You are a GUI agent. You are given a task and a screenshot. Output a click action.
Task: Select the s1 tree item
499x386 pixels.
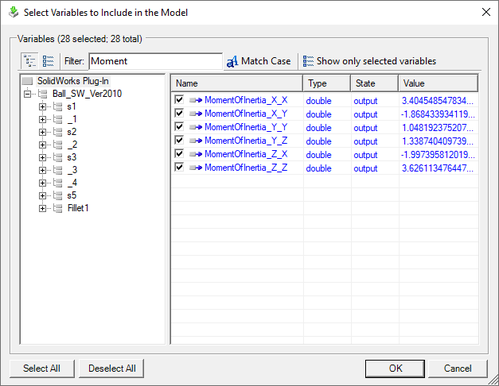(x=71, y=107)
